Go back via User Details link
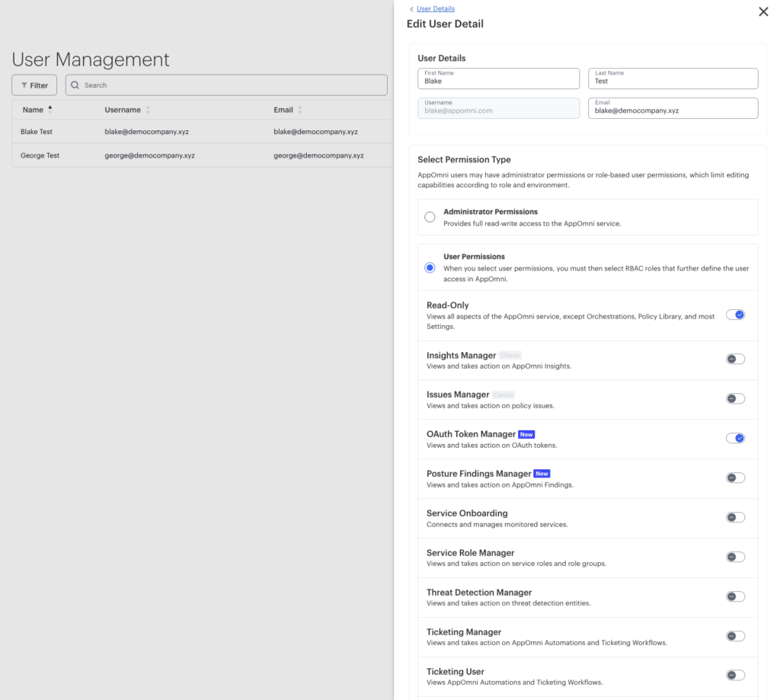The height and width of the screenshot is (700, 780). pyautogui.click(x=435, y=9)
